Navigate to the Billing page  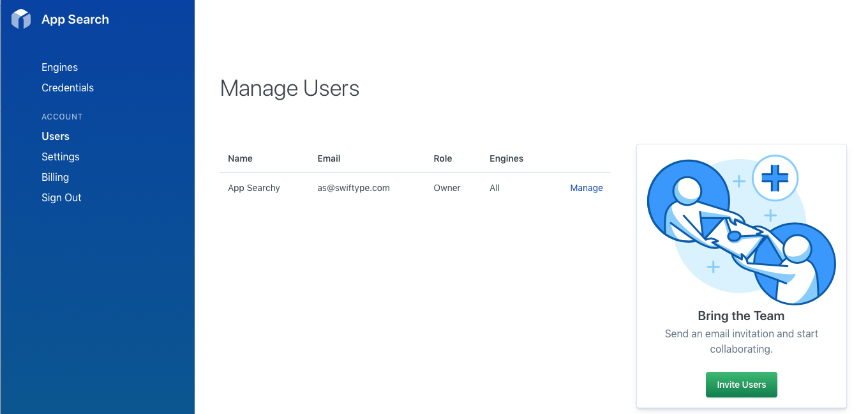point(55,177)
